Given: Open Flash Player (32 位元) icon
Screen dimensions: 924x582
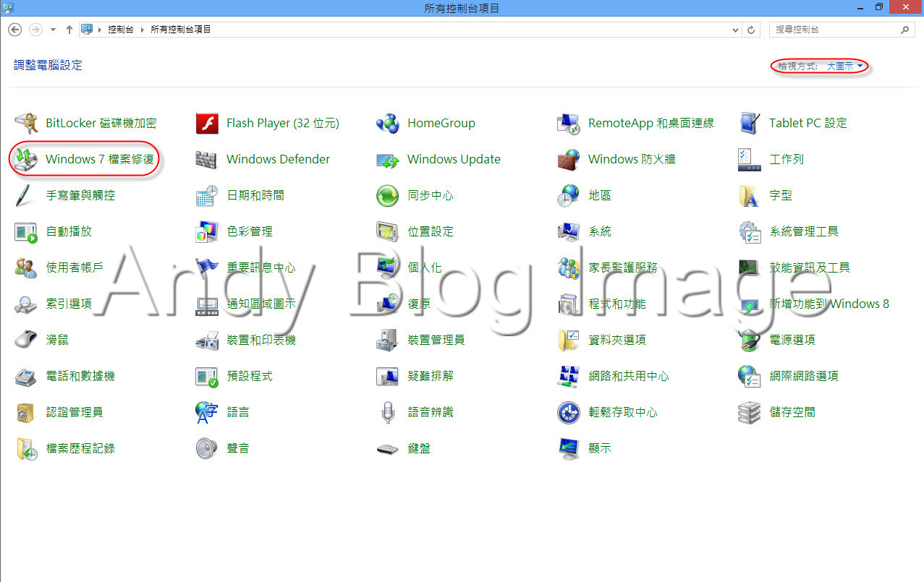Looking at the screenshot, I should (207, 123).
